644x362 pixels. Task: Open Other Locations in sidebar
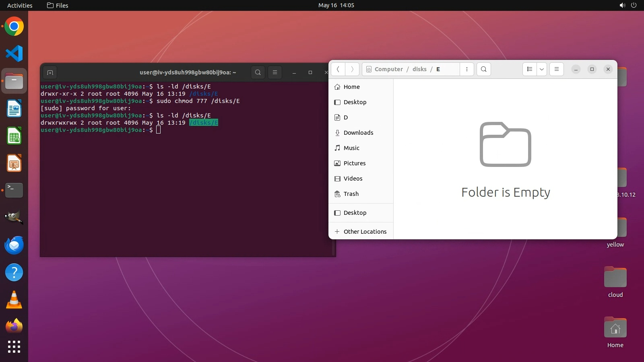[x=365, y=232]
